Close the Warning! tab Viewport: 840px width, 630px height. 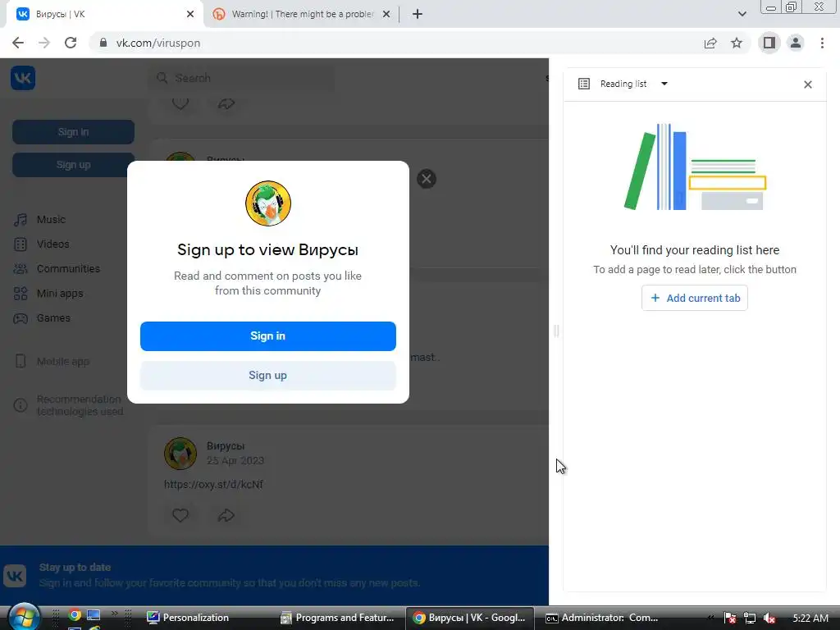(386, 14)
